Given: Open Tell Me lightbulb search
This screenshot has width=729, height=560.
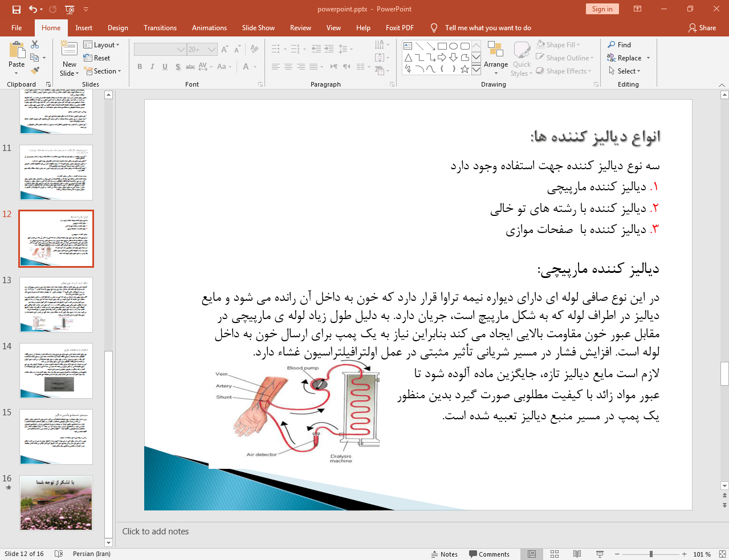Looking at the screenshot, I should [434, 27].
